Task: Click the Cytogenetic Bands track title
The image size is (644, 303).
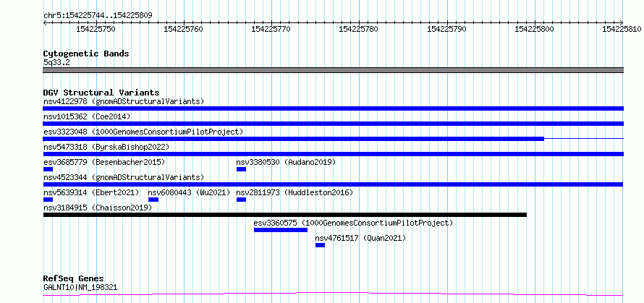Action: [x=86, y=54]
